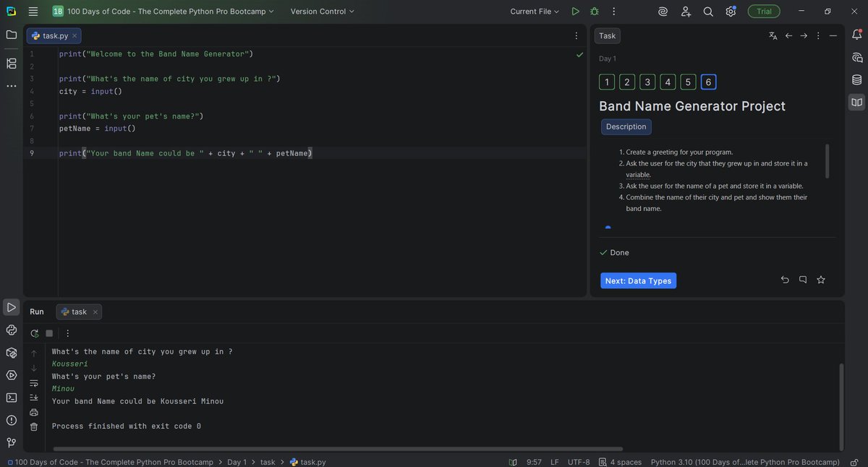Screen dimensions: 868x467
Task: Go to the next task with the forward arrow
Action: (804, 35)
